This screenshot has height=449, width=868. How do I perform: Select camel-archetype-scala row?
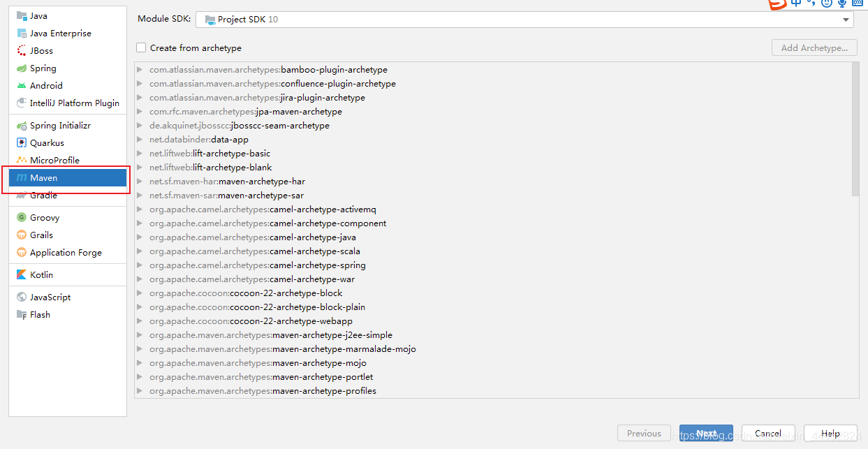pos(493,251)
